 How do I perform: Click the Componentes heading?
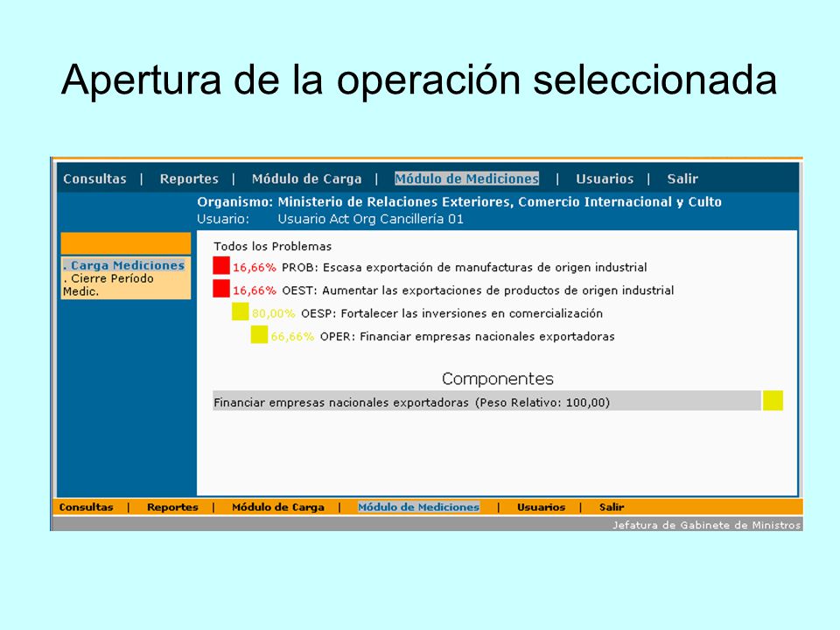coord(498,379)
